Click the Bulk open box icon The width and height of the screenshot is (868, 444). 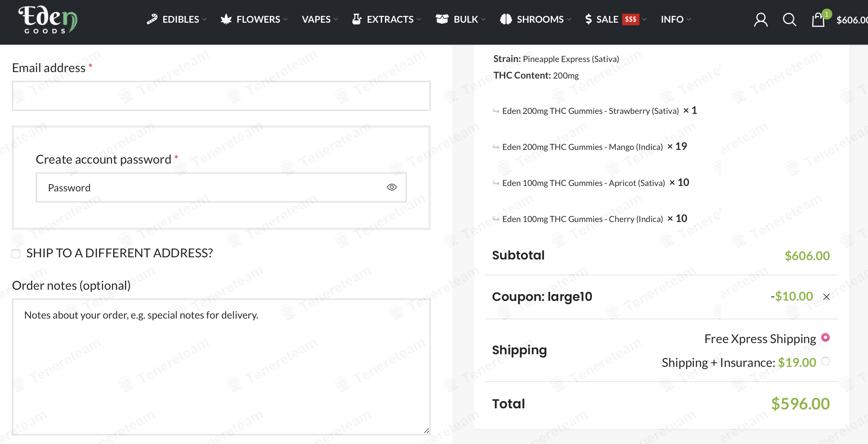[x=442, y=19]
